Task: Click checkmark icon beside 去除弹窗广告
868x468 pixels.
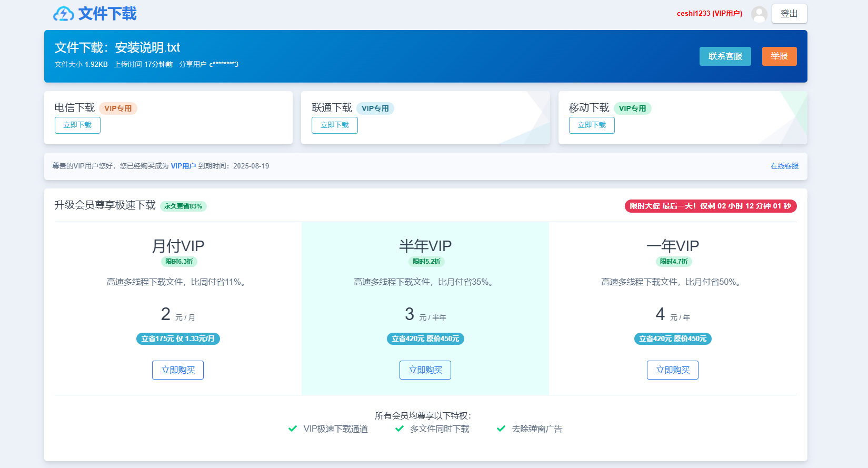Action: click(x=501, y=429)
